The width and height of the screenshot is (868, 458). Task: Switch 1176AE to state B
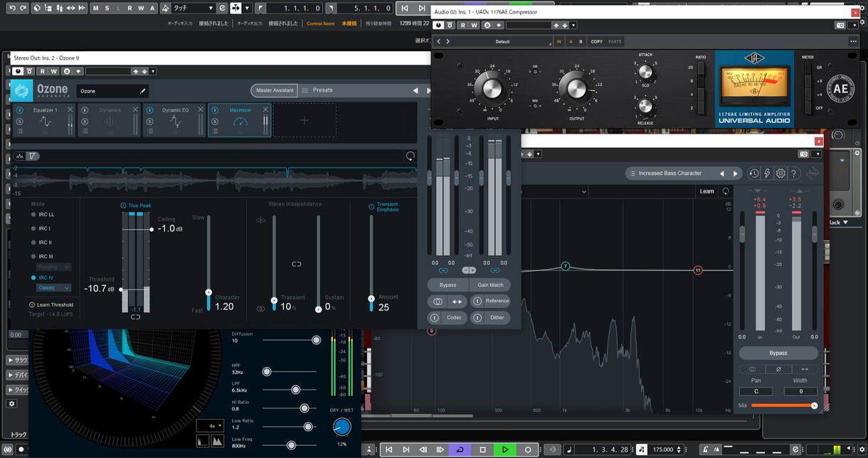(581, 41)
